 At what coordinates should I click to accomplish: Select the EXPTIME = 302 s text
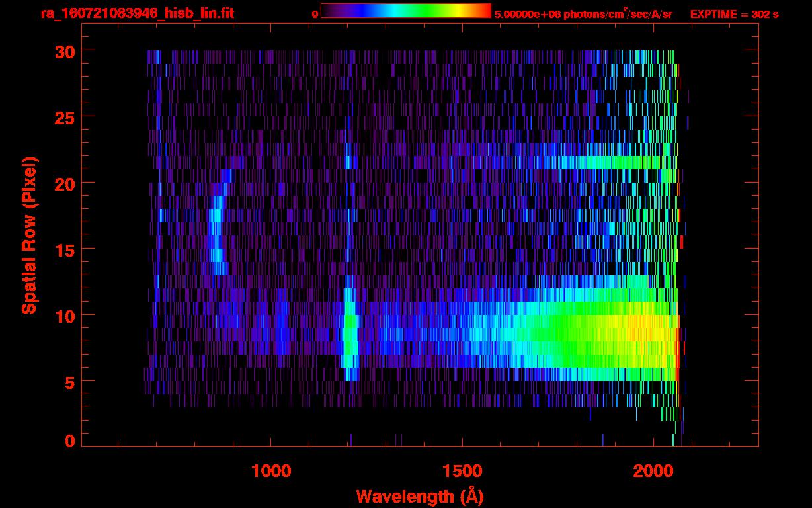tap(734, 14)
